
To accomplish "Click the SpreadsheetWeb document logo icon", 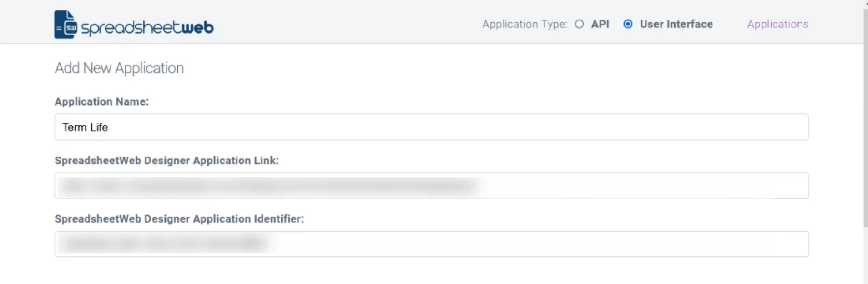I will click(x=66, y=25).
